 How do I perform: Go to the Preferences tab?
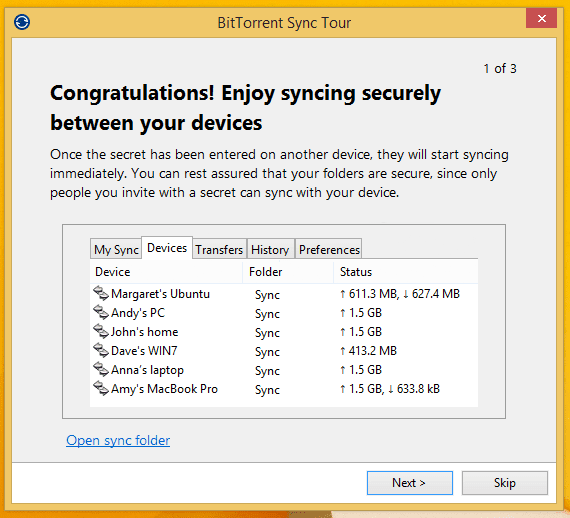pos(329,249)
